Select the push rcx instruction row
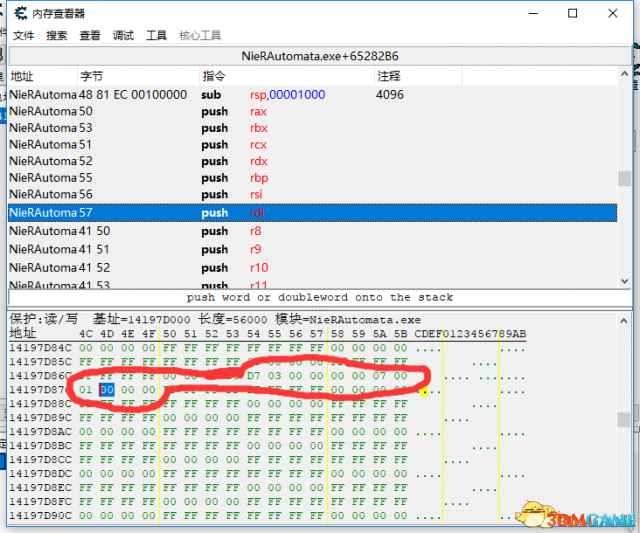 tap(313, 145)
